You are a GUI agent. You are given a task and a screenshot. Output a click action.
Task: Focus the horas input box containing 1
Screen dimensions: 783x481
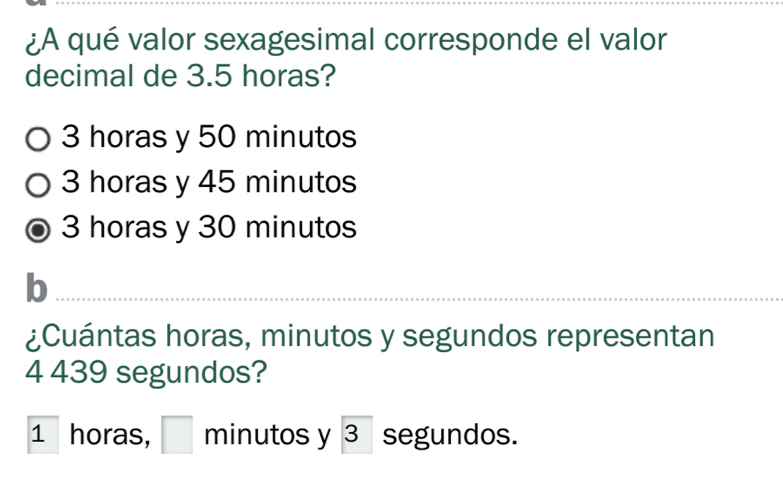click(43, 435)
